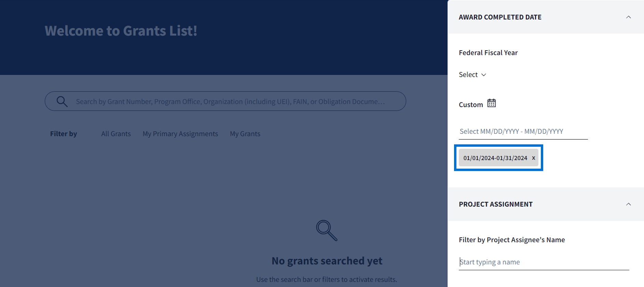The image size is (644, 287).
Task: Switch to My Primary Assignments filter
Action: pos(180,134)
